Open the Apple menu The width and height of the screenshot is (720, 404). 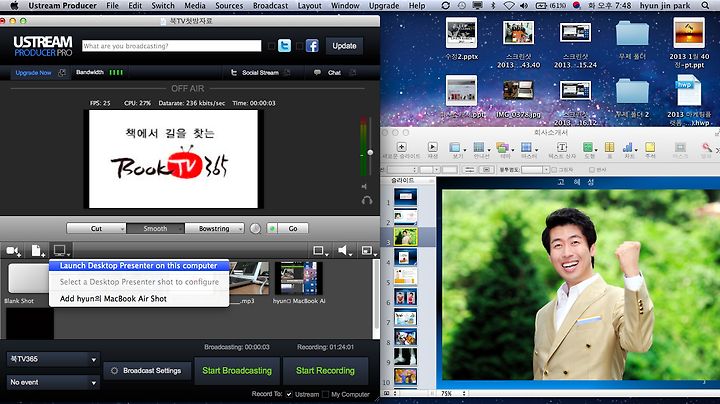(x=14, y=6)
